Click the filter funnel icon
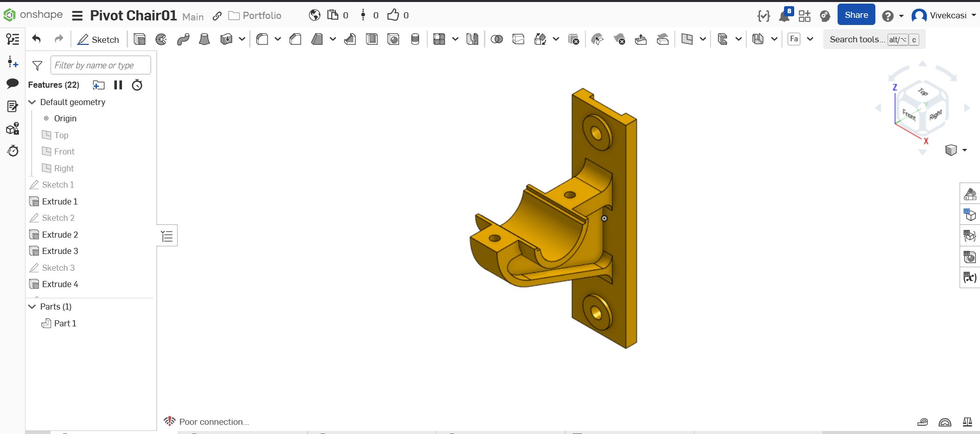This screenshot has height=434, width=980. [x=37, y=65]
